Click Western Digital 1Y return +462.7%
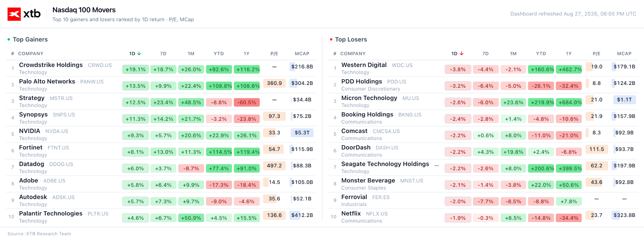The image size is (644, 240). (x=569, y=70)
